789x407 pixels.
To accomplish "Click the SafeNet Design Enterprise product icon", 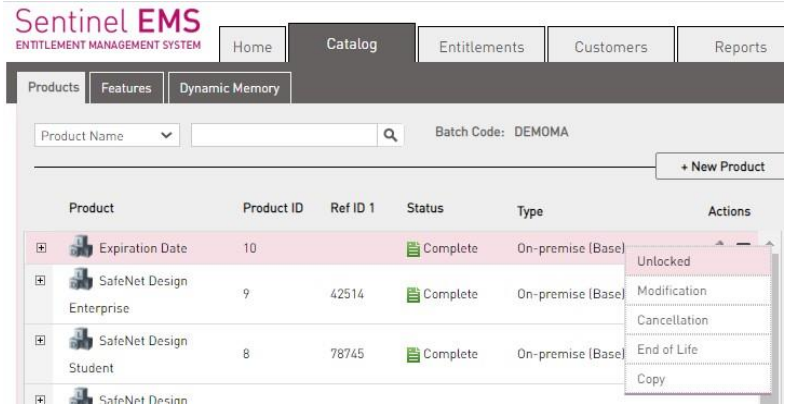I will [81, 283].
